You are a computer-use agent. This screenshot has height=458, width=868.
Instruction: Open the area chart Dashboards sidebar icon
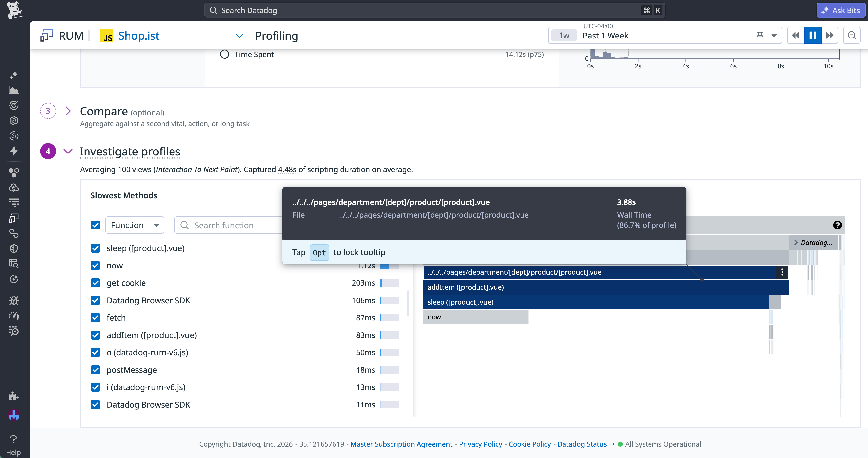[14, 90]
